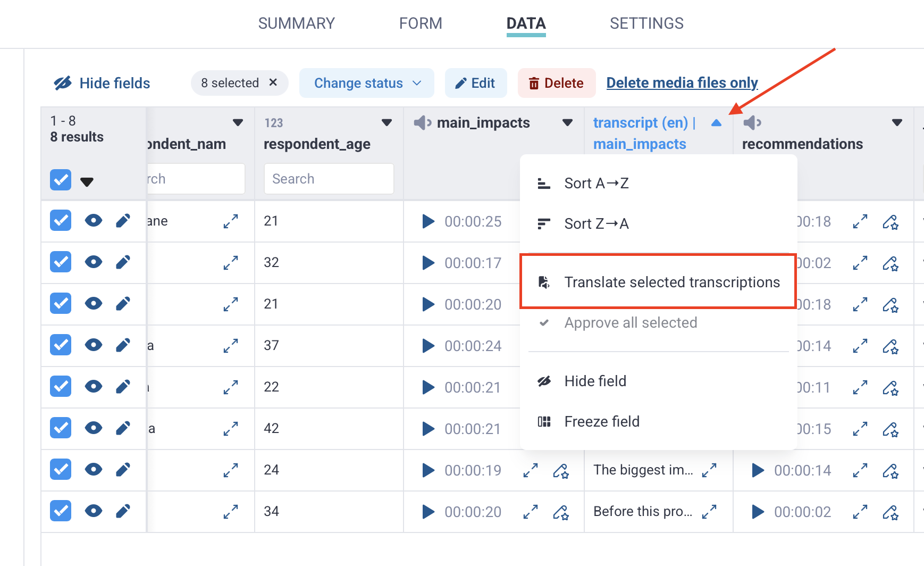The width and height of the screenshot is (924, 566).
Task: Sort column Z→A
Action: pyautogui.click(x=659, y=223)
